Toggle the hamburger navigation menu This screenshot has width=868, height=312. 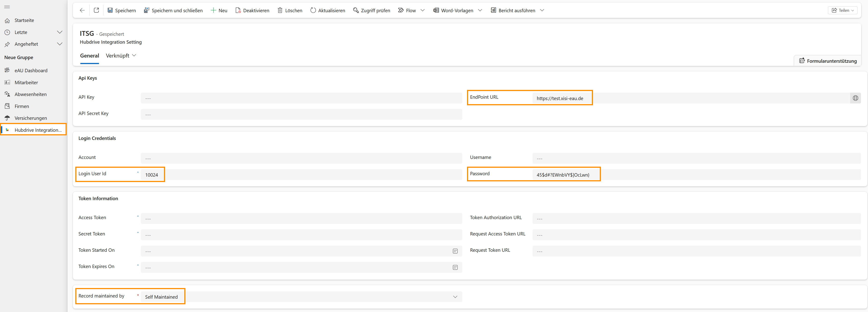click(x=7, y=7)
